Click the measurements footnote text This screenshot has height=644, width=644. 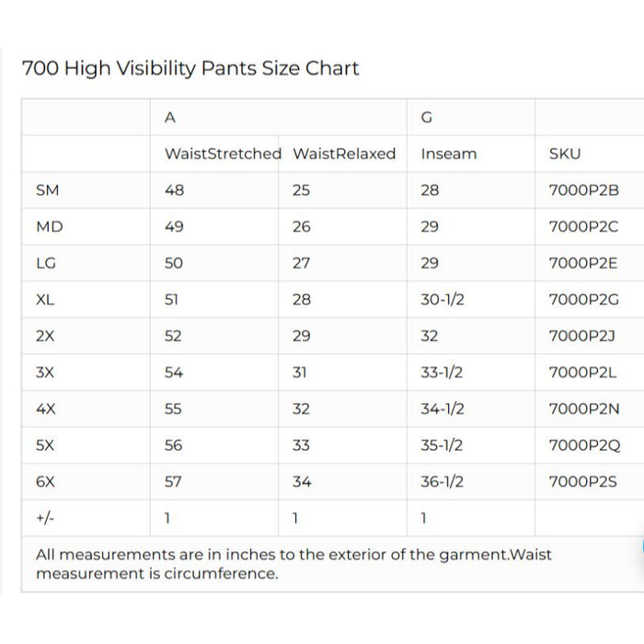(293, 564)
